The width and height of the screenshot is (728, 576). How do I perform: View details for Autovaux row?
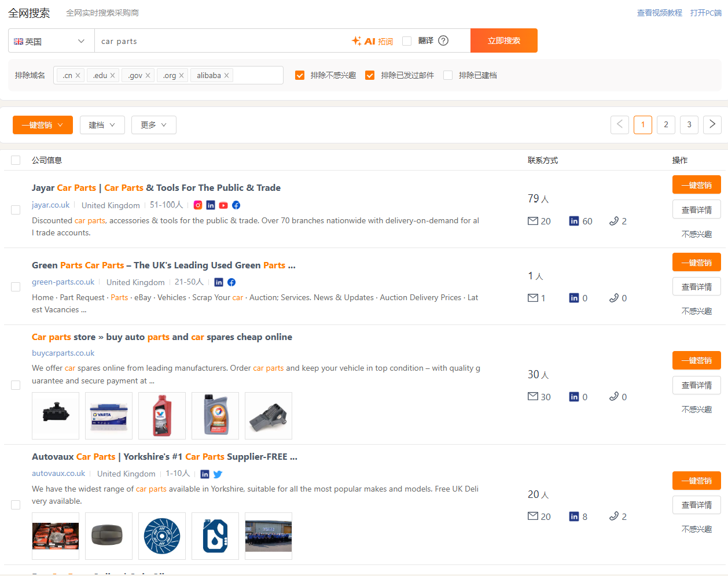697,505
